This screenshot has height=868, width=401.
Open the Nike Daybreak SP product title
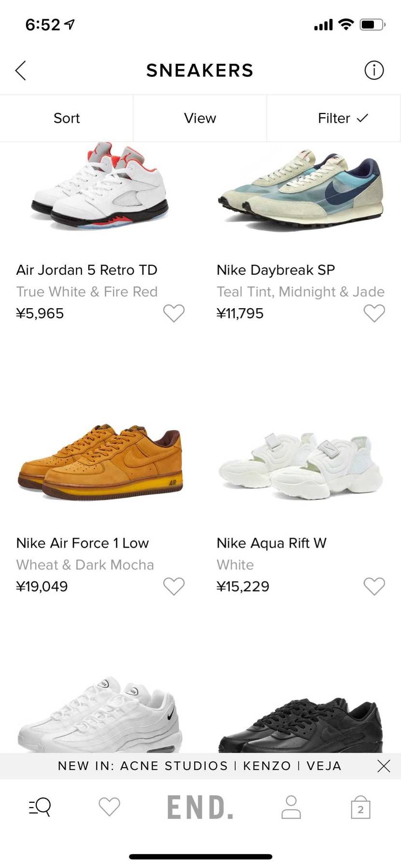pos(275,270)
